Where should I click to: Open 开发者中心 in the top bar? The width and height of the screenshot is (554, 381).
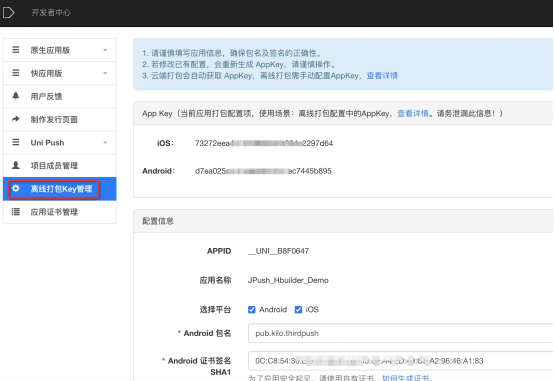[51, 13]
